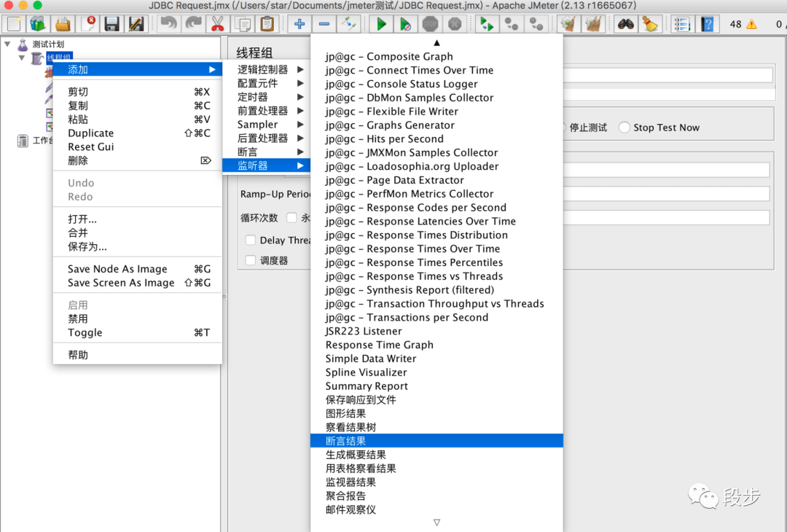The image size is (787, 532).
Task: Choose 察看结果树 listener
Action: pyautogui.click(x=436, y=427)
